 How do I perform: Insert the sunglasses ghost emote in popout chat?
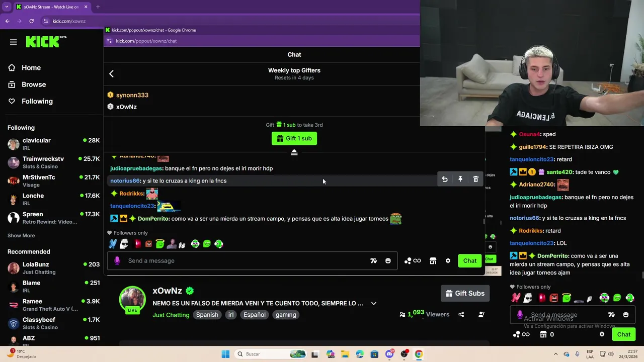(124, 244)
